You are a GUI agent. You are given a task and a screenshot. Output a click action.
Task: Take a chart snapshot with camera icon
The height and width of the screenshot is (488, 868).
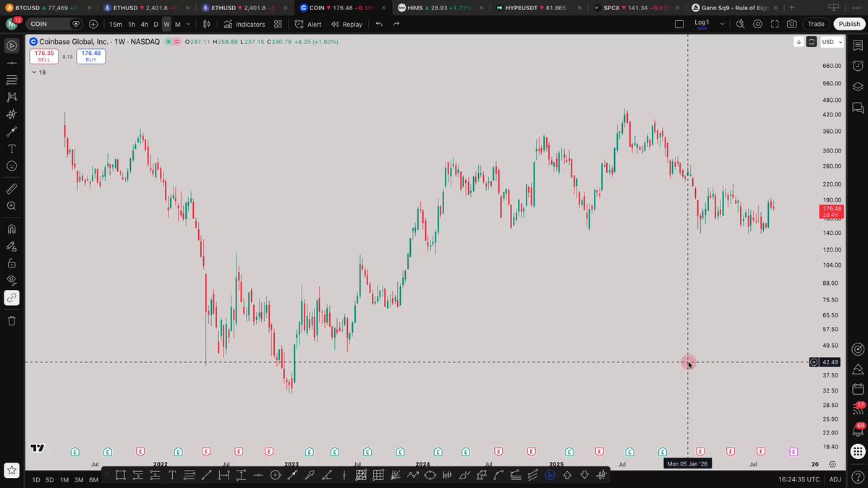[792, 24]
